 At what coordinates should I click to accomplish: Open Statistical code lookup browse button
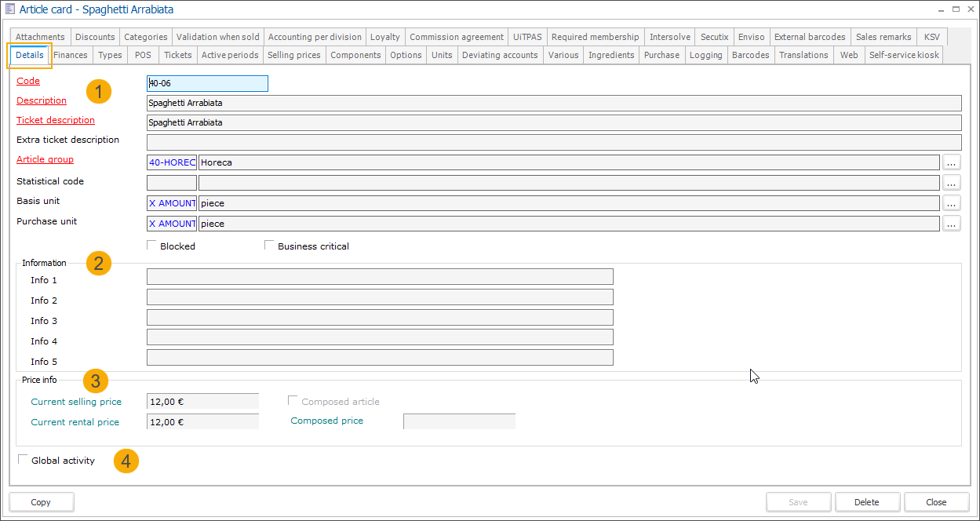click(x=951, y=183)
